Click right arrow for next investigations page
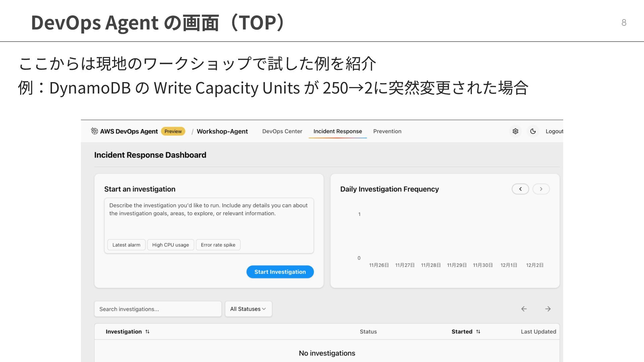 pyautogui.click(x=548, y=309)
